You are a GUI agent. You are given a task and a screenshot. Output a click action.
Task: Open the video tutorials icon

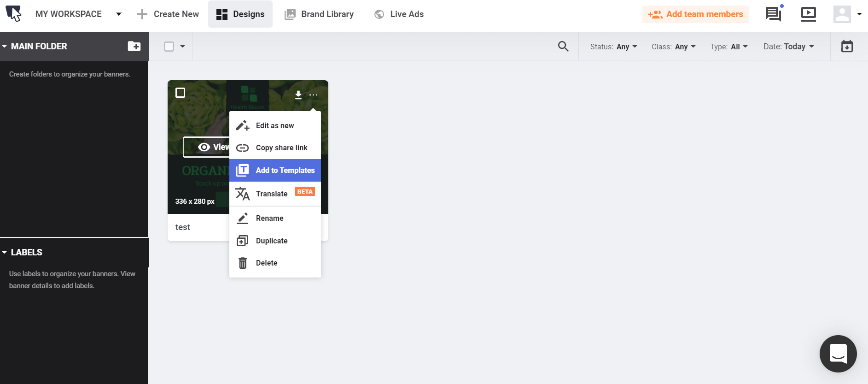[x=809, y=14]
